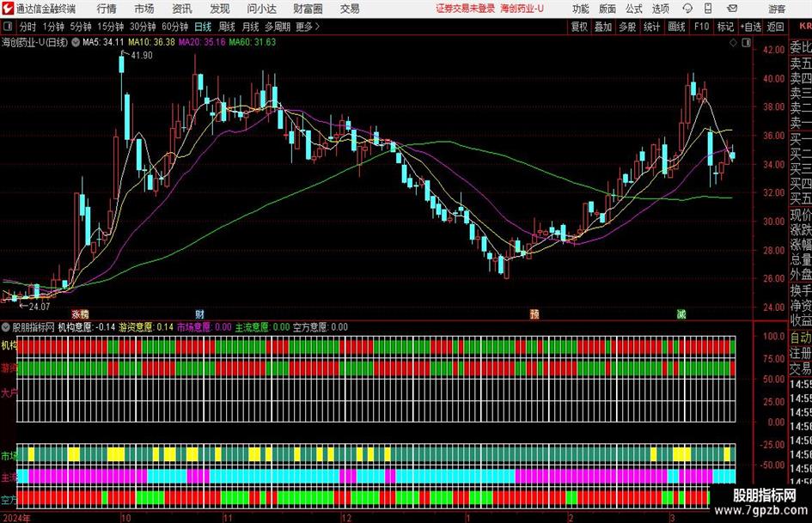Open the 选项 menu

coord(660,9)
